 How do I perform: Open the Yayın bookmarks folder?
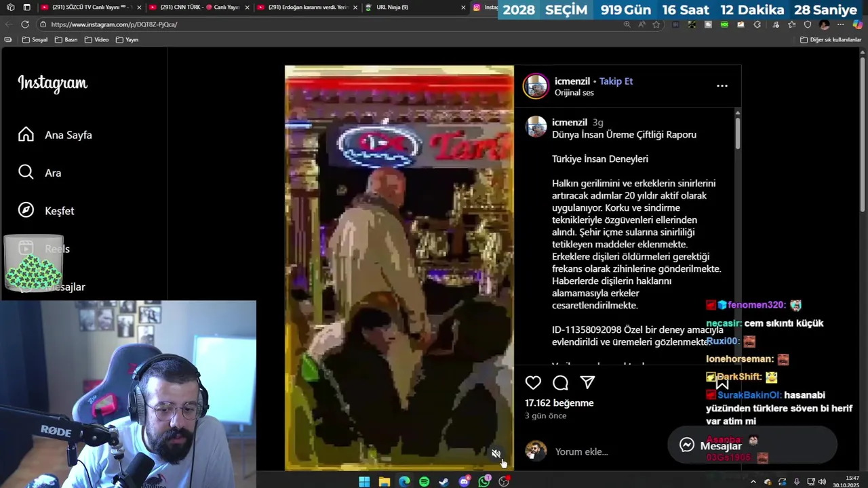tap(127, 40)
